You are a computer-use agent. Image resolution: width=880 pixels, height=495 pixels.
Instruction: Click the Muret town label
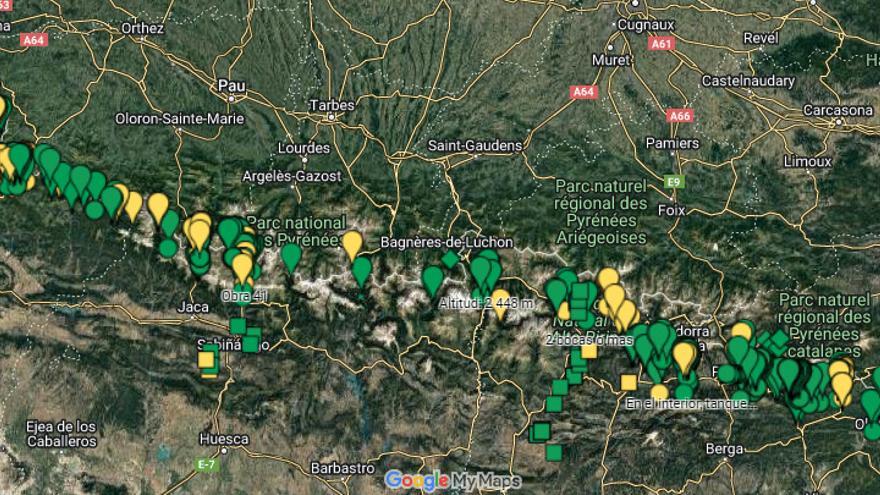[611, 60]
